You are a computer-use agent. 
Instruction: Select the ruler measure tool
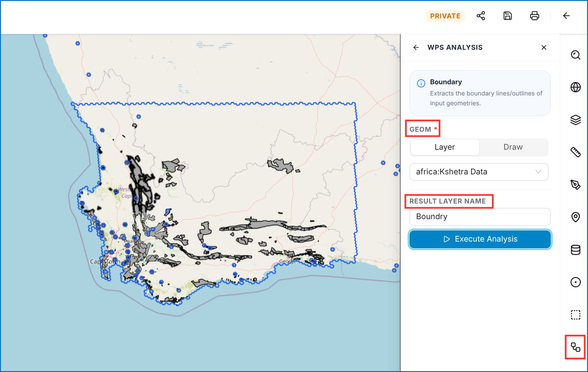tap(575, 152)
